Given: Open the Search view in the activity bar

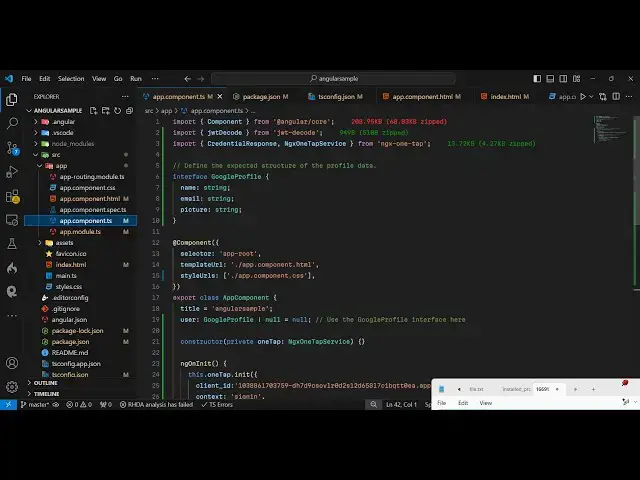Looking at the screenshot, I should click(x=12, y=123).
